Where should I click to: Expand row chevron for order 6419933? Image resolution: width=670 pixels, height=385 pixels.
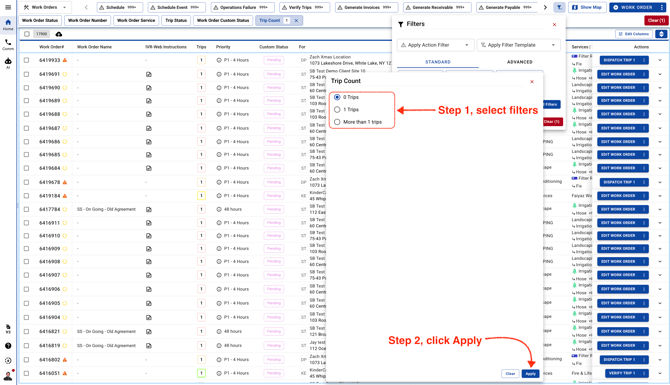coord(660,60)
